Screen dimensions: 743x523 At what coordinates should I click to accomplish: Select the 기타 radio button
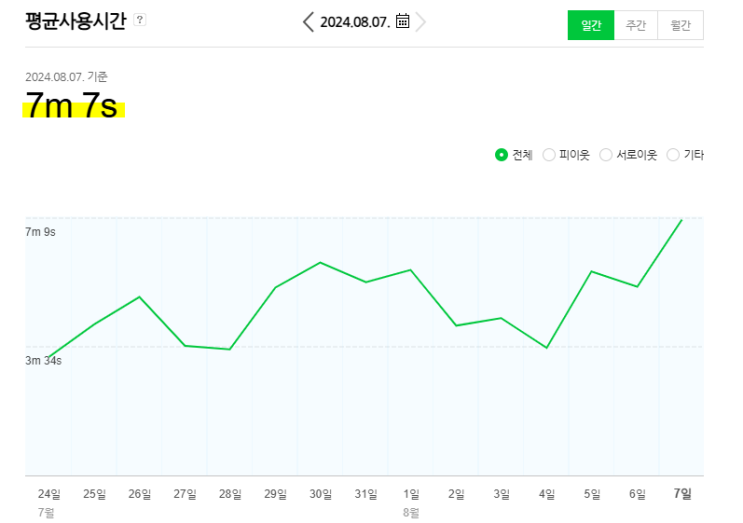click(673, 155)
